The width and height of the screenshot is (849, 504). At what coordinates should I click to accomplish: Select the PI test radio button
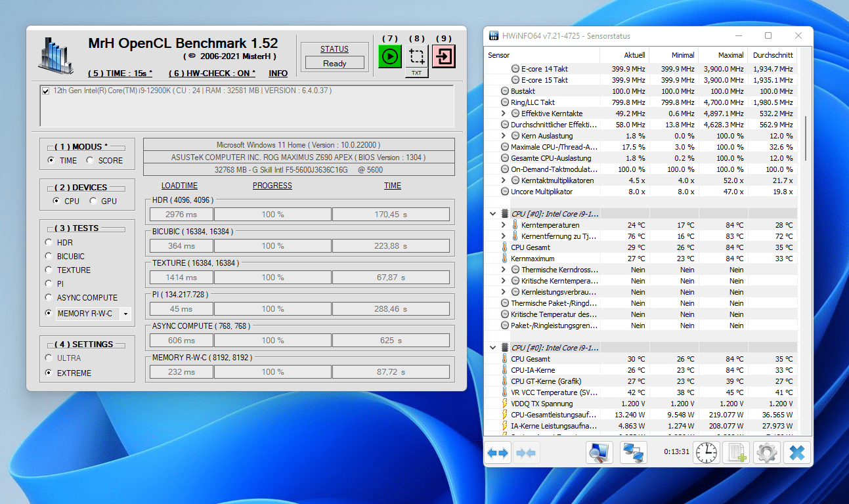pos(49,283)
